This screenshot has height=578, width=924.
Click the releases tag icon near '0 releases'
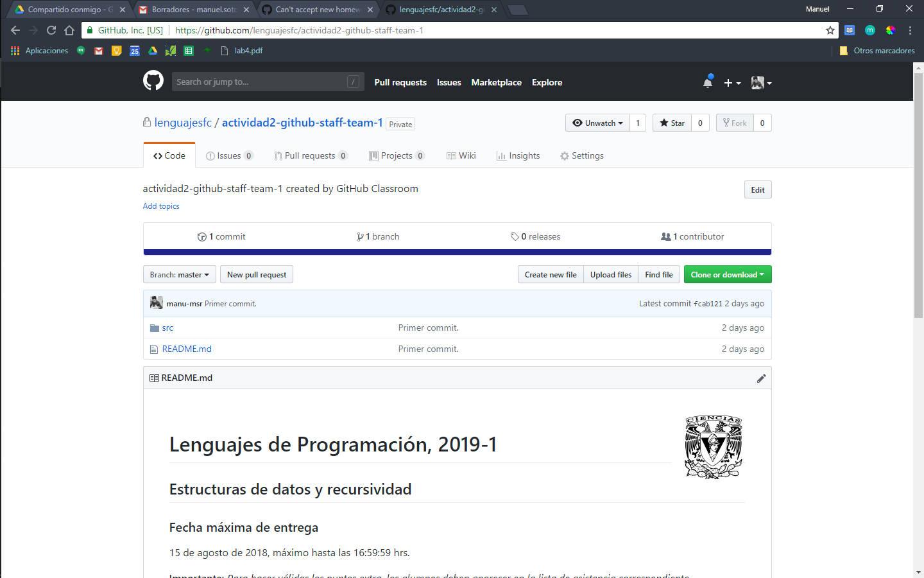[515, 236]
